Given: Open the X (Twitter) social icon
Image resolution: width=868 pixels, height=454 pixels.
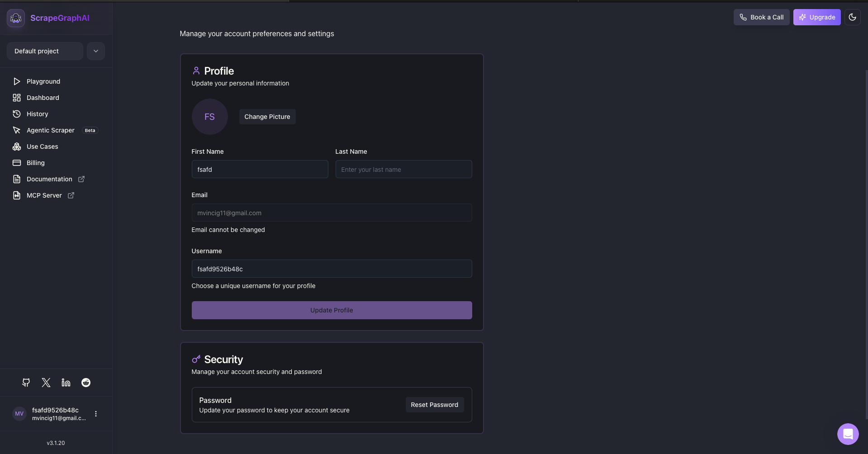Looking at the screenshot, I should (46, 383).
